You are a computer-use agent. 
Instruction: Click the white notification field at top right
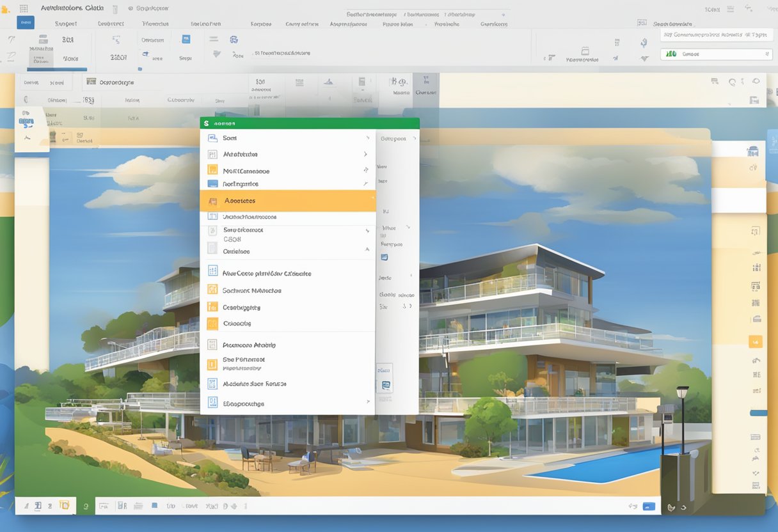coord(713,35)
